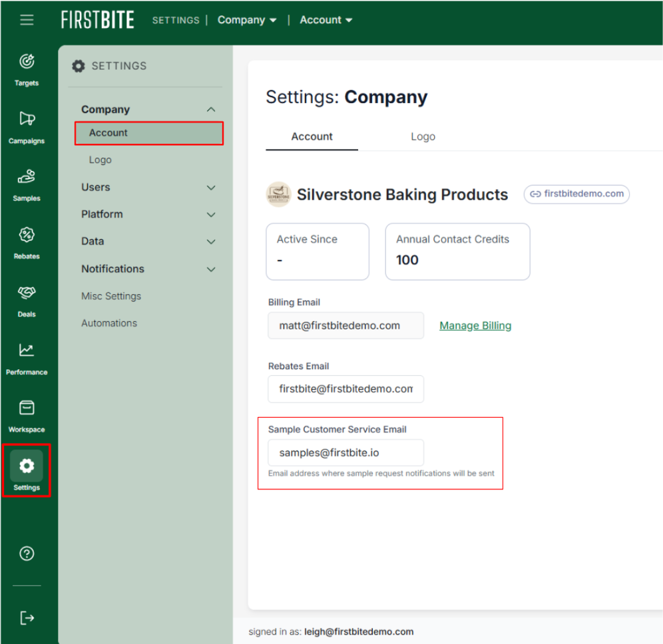Open Workspace from the sidebar
The width and height of the screenshot is (663, 644).
pyautogui.click(x=27, y=416)
